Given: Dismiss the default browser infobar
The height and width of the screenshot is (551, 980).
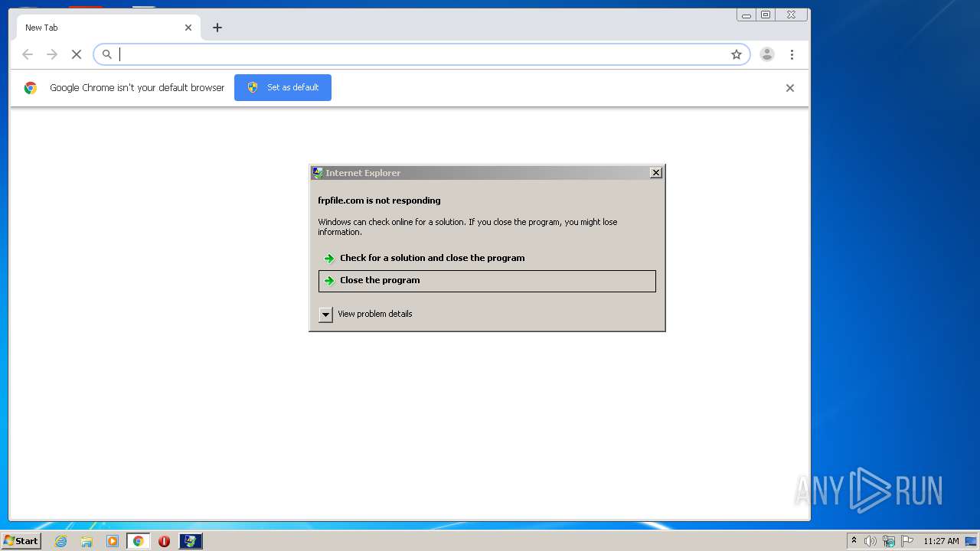Looking at the screenshot, I should [x=790, y=88].
